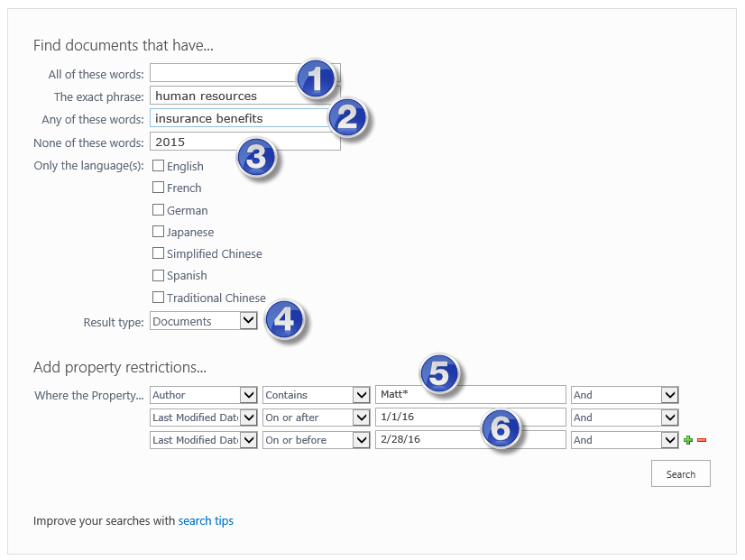The image size is (745, 560).
Task: Click the Search button
Action: [x=680, y=473]
